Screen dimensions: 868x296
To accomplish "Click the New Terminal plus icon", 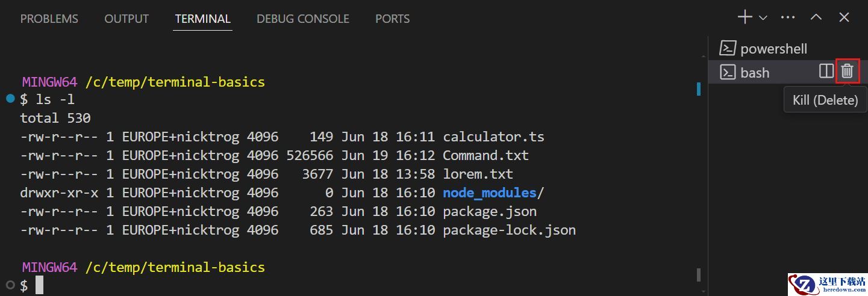I will tap(745, 17).
